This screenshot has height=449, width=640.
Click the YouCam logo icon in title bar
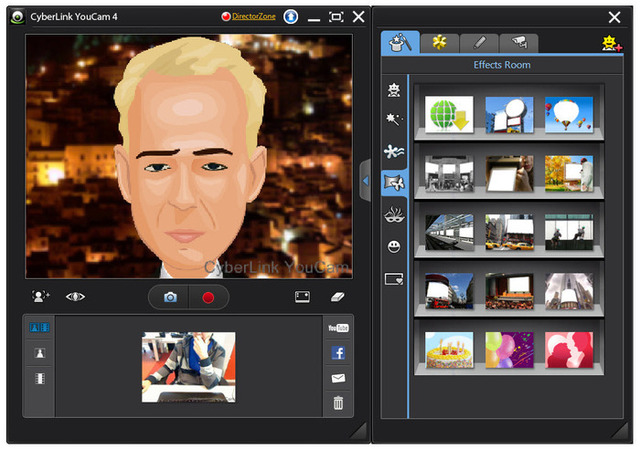[x=17, y=17]
